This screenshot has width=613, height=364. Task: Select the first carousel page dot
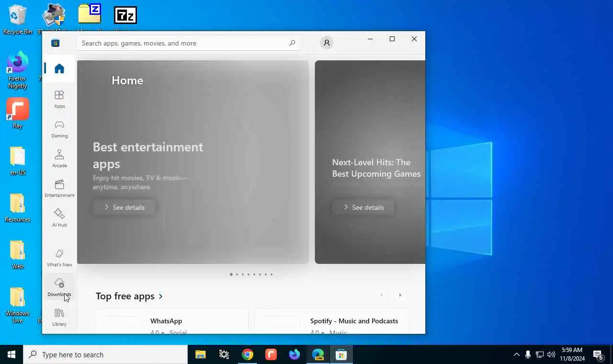[231, 274]
